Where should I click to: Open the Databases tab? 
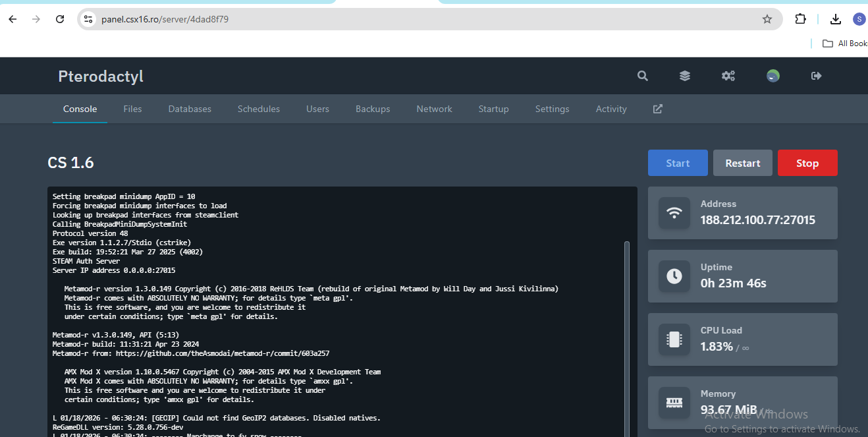[x=190, y=109]
